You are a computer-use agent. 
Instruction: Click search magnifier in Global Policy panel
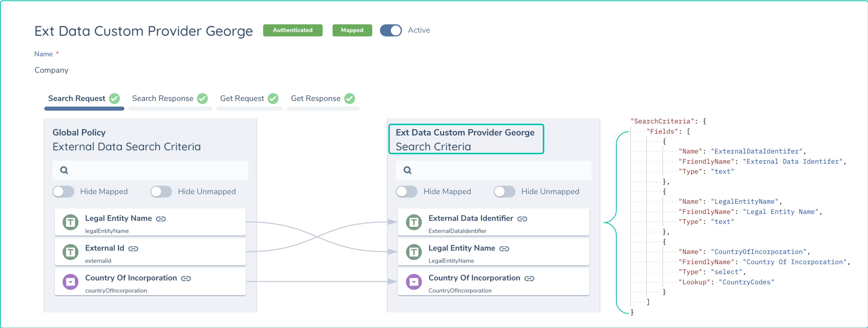click(x=64, y=170)
